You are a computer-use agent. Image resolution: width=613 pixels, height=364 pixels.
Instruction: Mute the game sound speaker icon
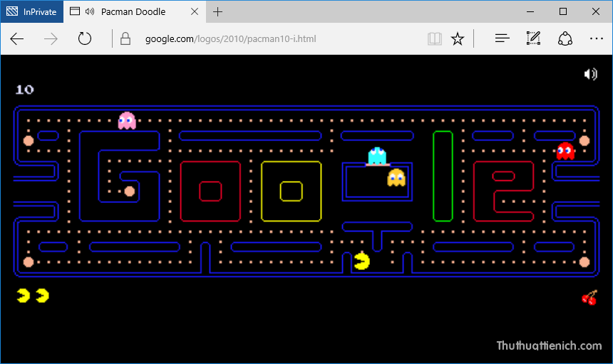(x=590, y=74)
